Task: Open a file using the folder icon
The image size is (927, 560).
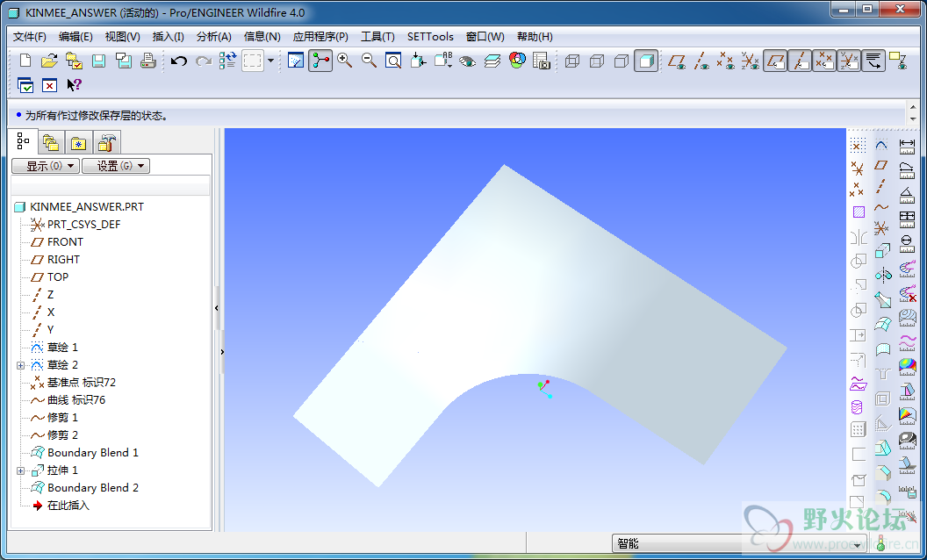Action: click(x=50, y=61)
